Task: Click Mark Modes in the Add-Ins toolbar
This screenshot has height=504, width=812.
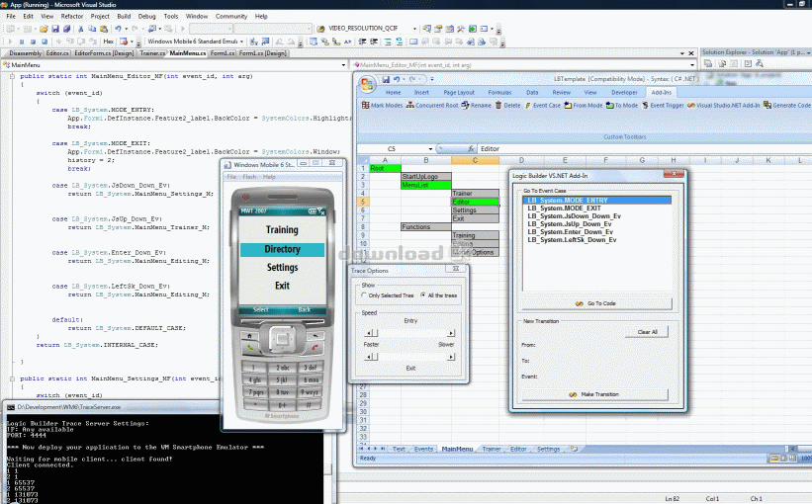Action: [382, 105]
